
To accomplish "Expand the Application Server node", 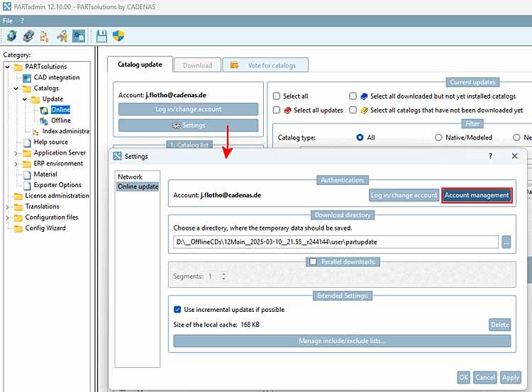I will pyautogui.click(x=16, y=153).
